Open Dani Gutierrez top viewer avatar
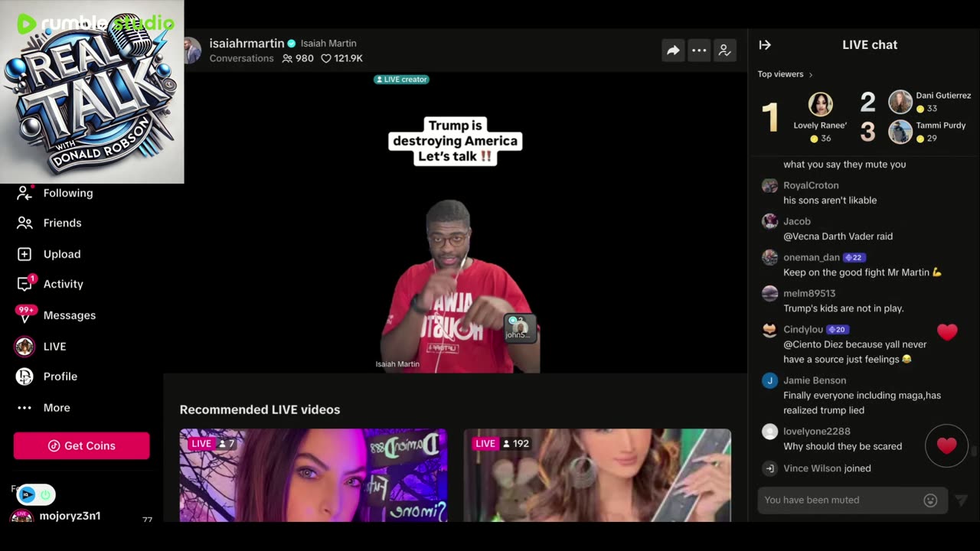980x551 pixels. (900, 102)
